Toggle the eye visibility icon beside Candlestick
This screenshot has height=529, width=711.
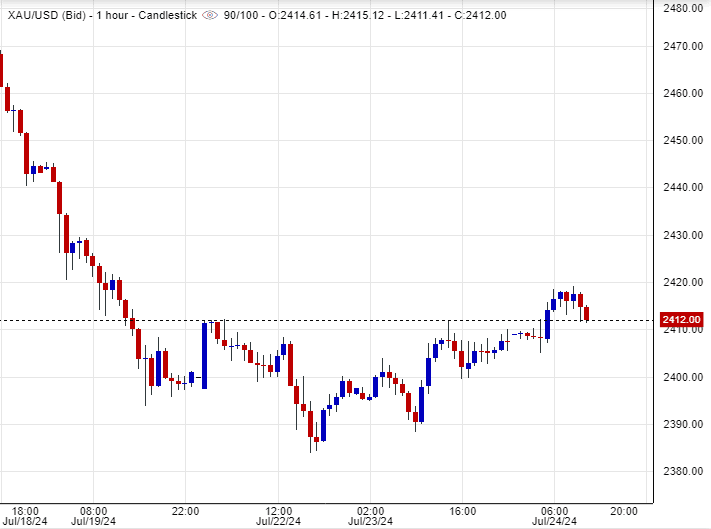(209, 16)
